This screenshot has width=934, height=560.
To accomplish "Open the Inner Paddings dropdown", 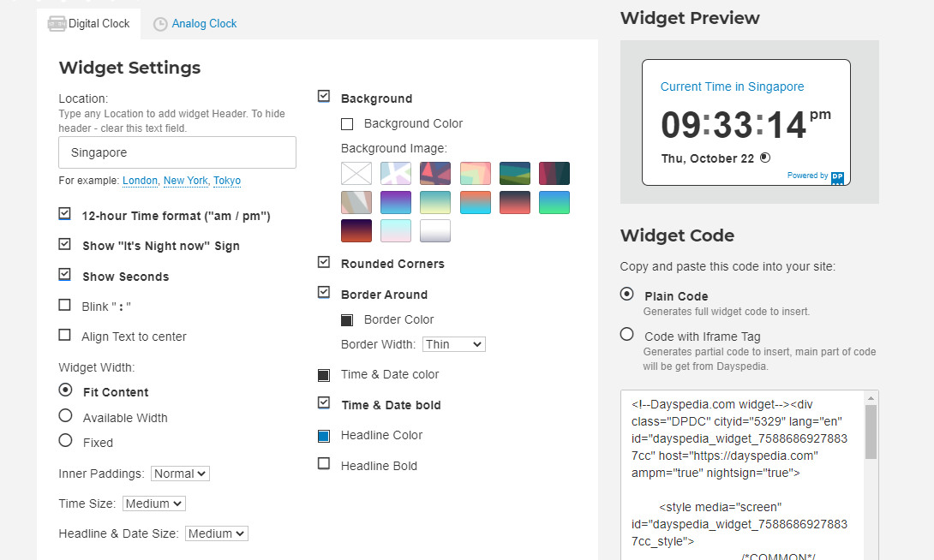I will coord(180,474).
